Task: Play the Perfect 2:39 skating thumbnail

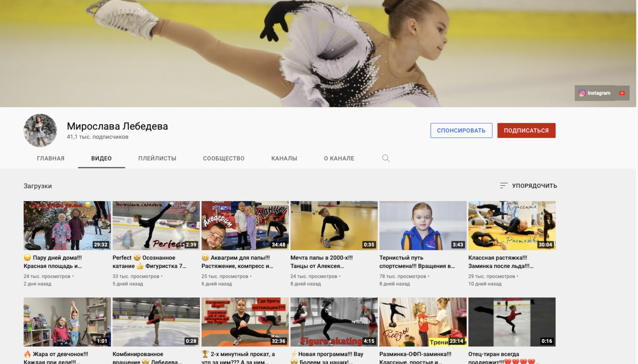Action: (x=156, y=225)
